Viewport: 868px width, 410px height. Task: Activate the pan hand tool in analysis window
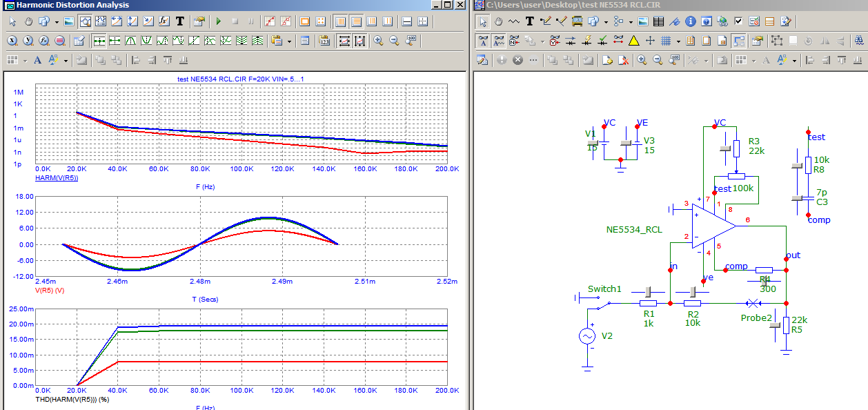tap(29, 21)
